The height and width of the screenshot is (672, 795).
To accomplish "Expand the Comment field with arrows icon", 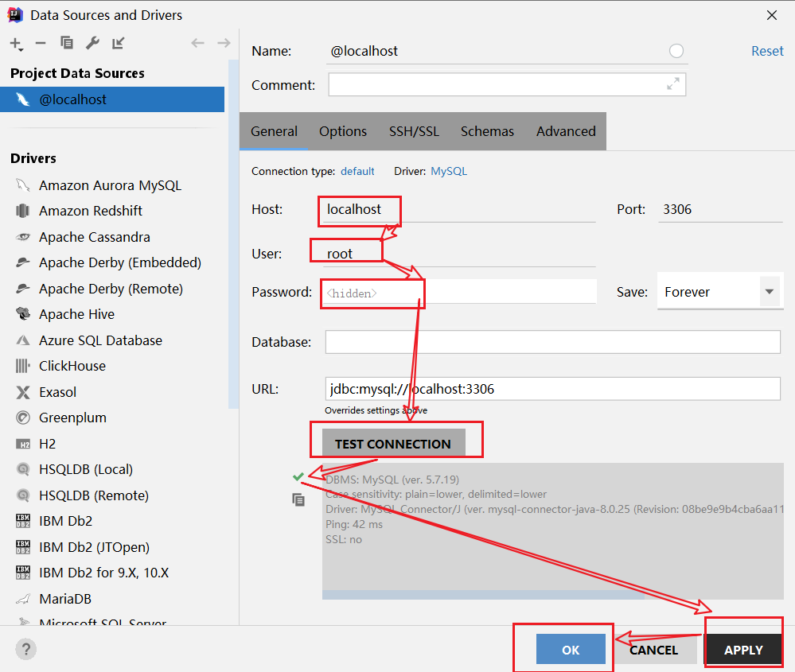I will (672, 84).
